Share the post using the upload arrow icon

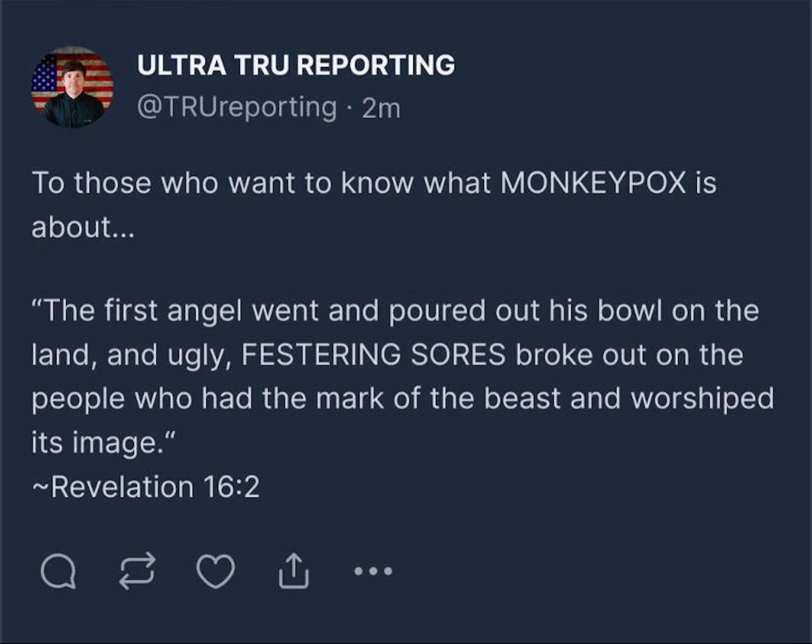click(294, 571)
